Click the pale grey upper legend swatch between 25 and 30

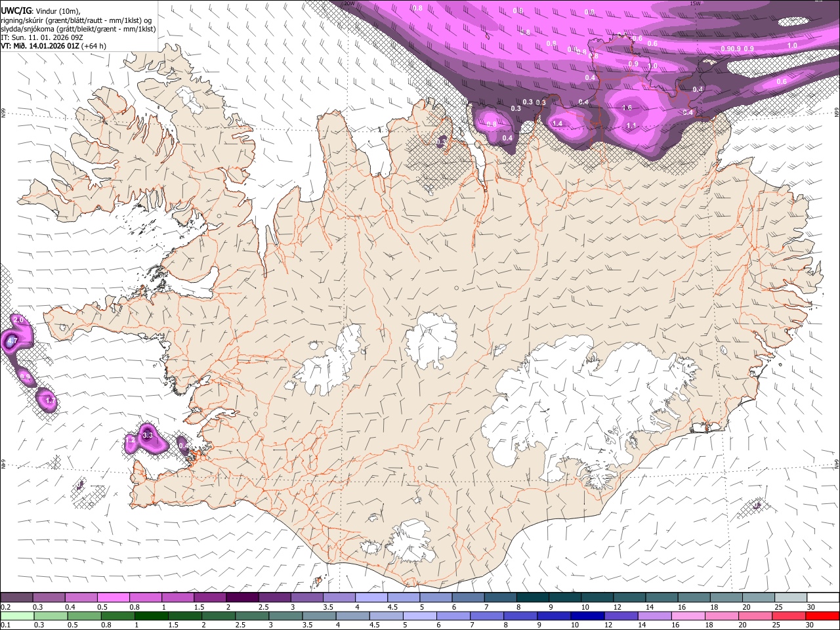click(790, 597)
